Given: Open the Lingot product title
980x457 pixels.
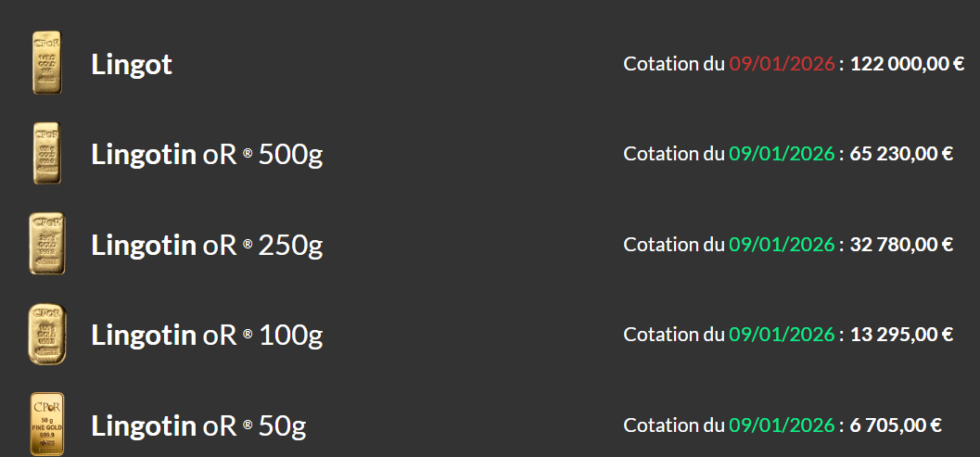Looking at the screenshot, I should [x=132, y=64].
